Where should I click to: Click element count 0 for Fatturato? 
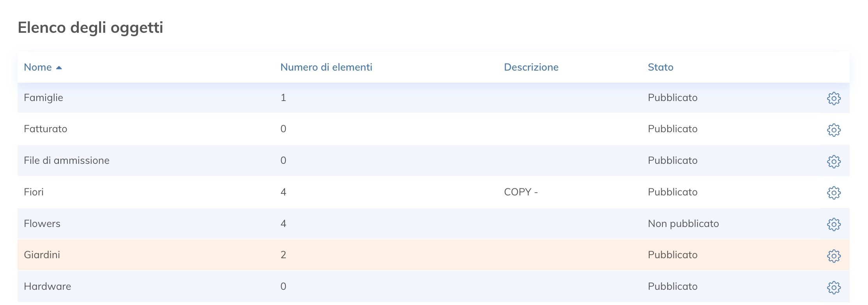coord(283,129)
